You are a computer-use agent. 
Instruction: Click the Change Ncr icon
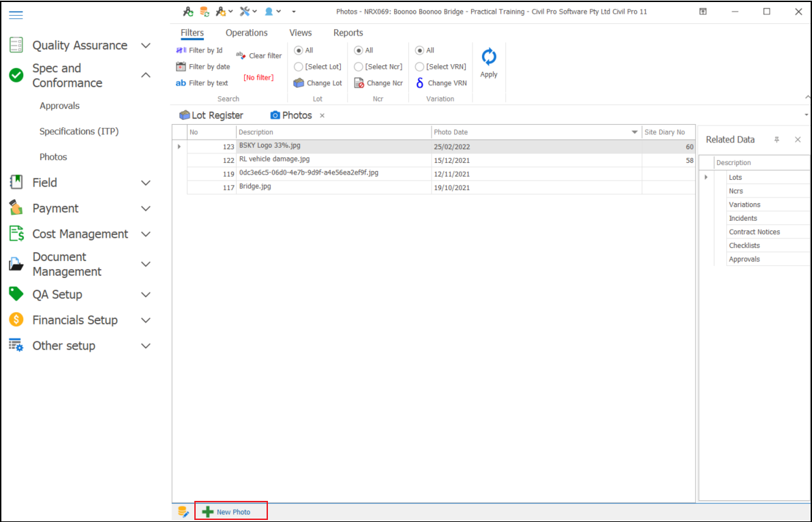pyautogui.click(x=359, y=83)
